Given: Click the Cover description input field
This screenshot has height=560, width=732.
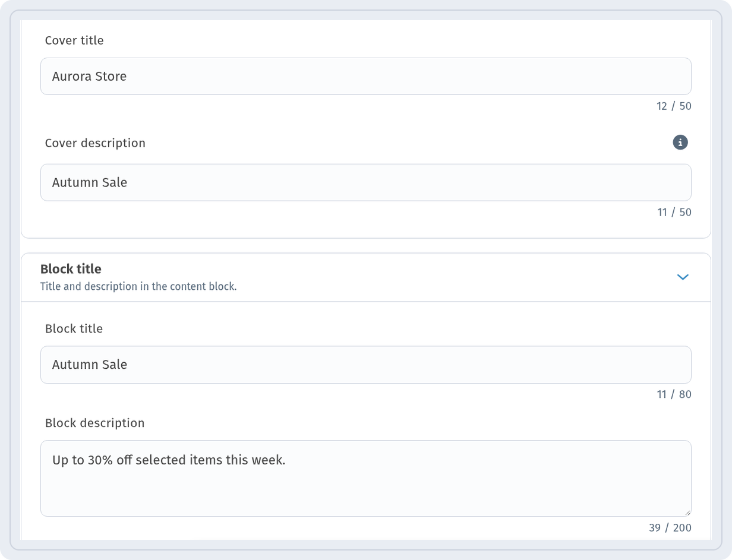Looking at the screenshot, I should tap(366, 182).
